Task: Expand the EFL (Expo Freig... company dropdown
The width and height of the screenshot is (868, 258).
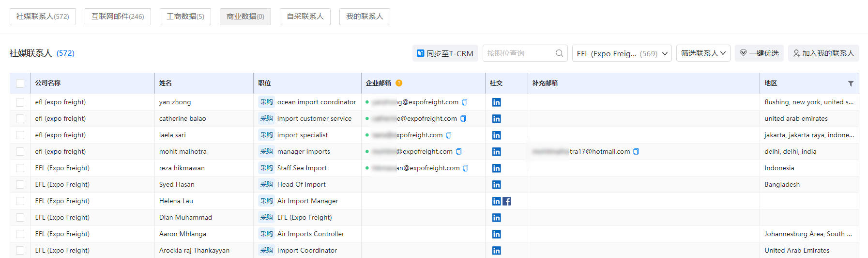Action: coord(622,53)
